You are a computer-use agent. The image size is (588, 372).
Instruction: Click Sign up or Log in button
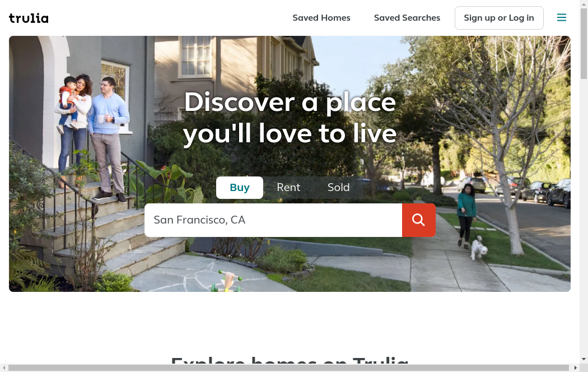499,18
